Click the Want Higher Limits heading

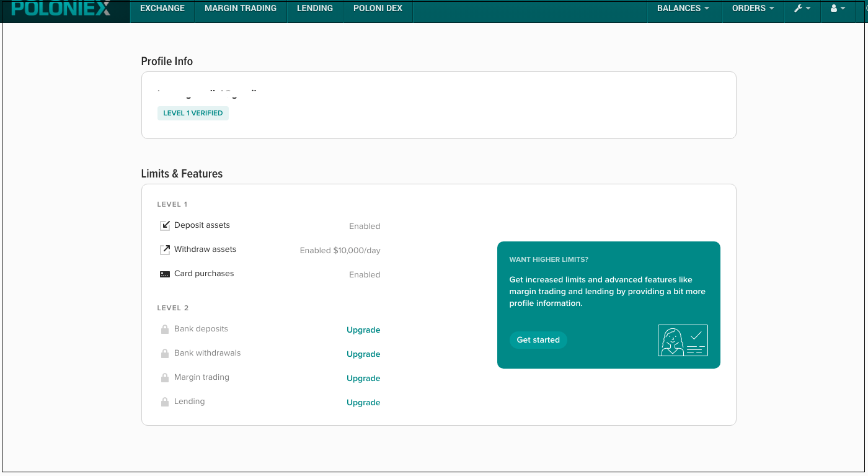click(549, 259)
